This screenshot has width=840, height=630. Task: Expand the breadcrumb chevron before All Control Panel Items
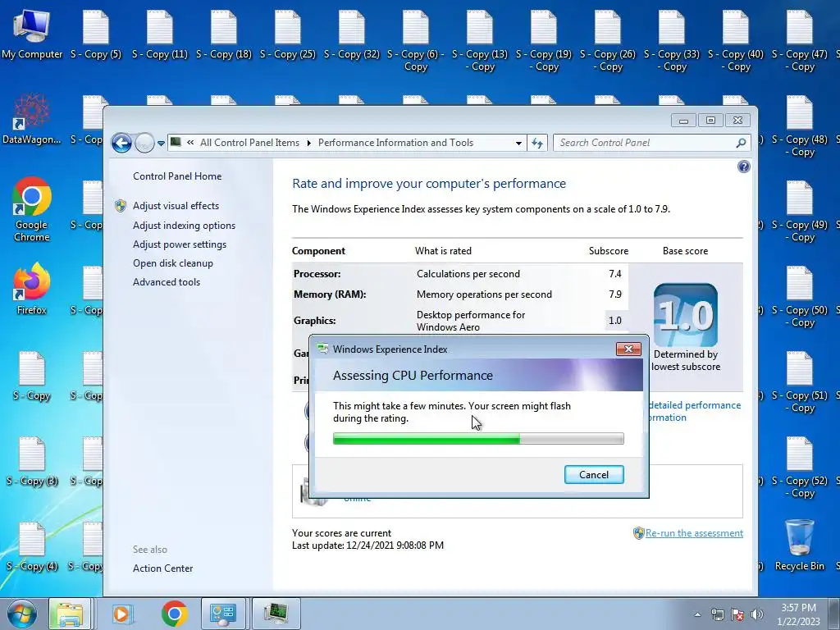click(190, 143)
